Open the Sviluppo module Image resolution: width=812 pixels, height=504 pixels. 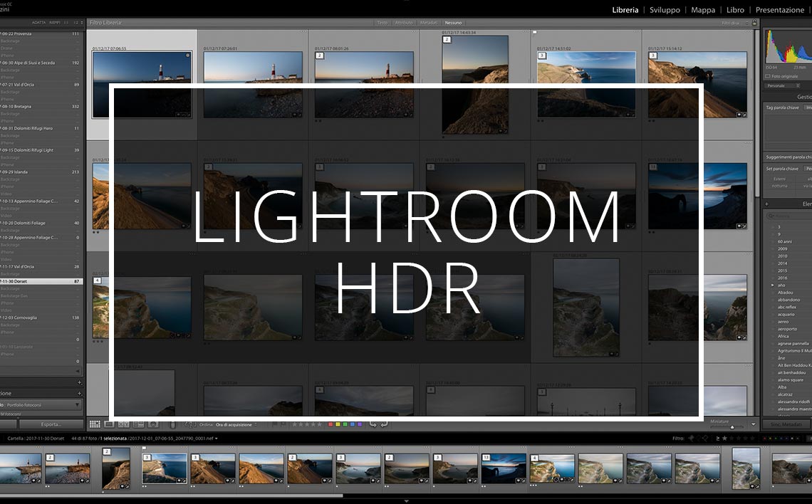tap(665, 10)
